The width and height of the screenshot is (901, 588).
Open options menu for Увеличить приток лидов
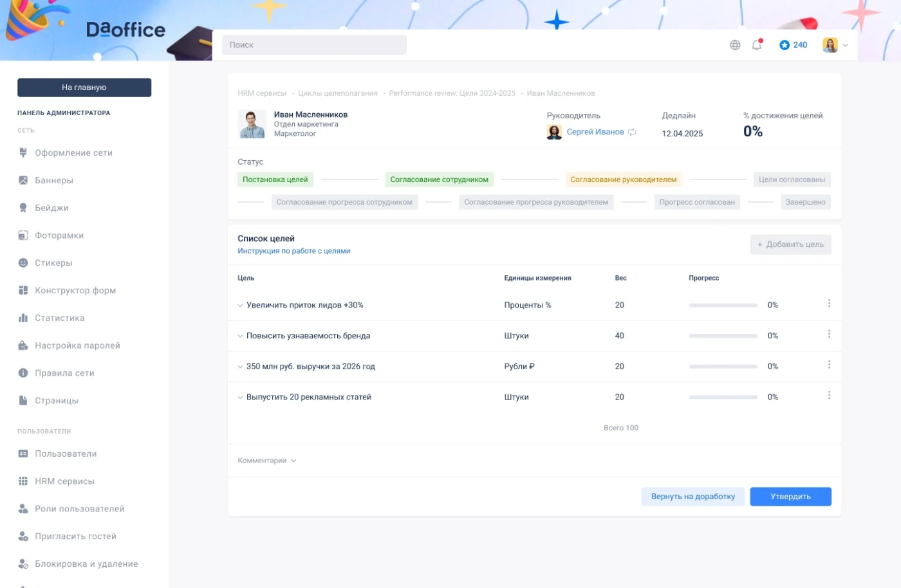[829, 303]
